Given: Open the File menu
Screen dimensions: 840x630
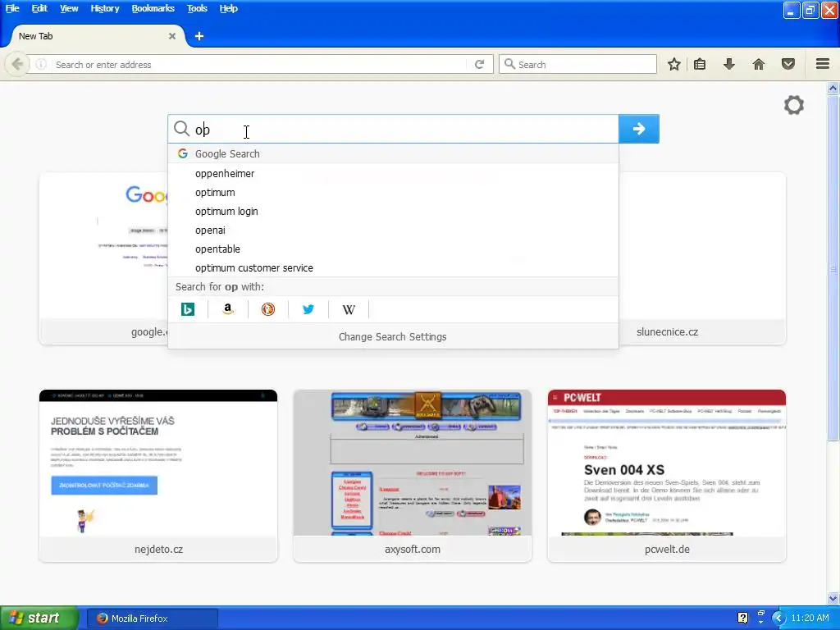Looking at the screenshot, I should click(12, 8).
